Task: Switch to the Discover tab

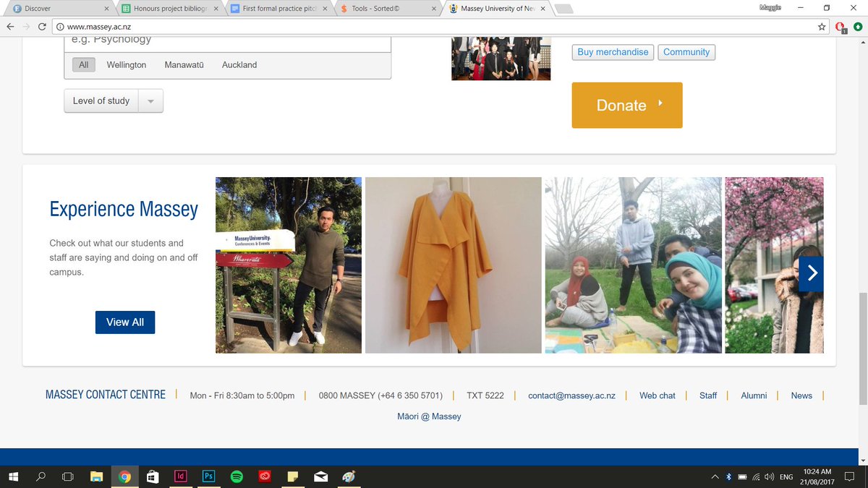Action: [x=58, y=9]
